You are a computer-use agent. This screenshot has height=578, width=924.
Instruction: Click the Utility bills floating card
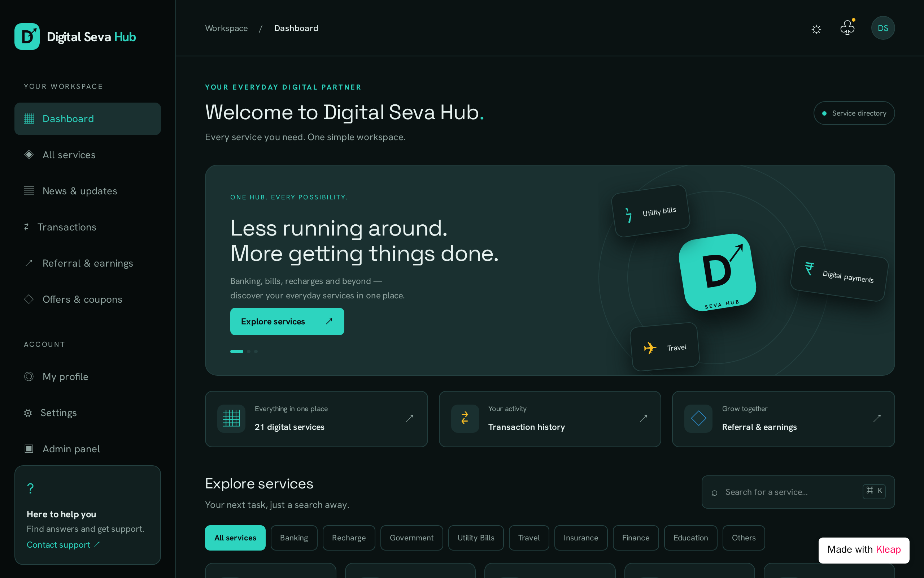[x=651, y=211]
